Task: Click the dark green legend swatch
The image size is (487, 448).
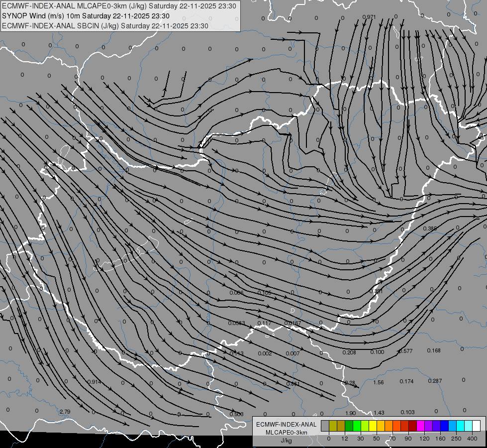Action: (349, 426)
